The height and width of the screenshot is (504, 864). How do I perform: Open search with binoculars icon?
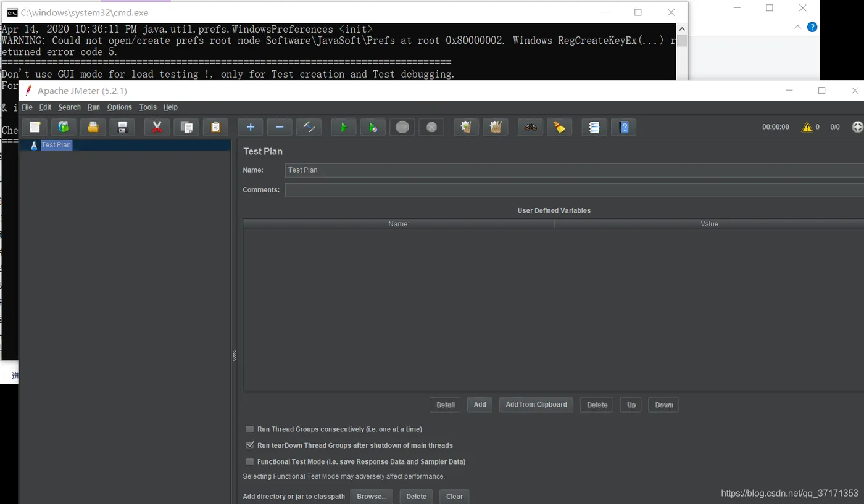530,127
